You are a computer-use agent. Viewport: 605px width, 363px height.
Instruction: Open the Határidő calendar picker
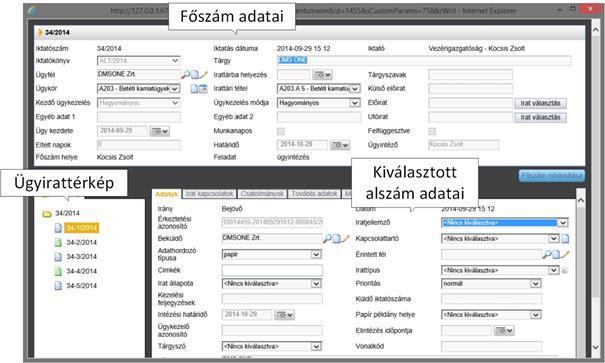[340, 145]
